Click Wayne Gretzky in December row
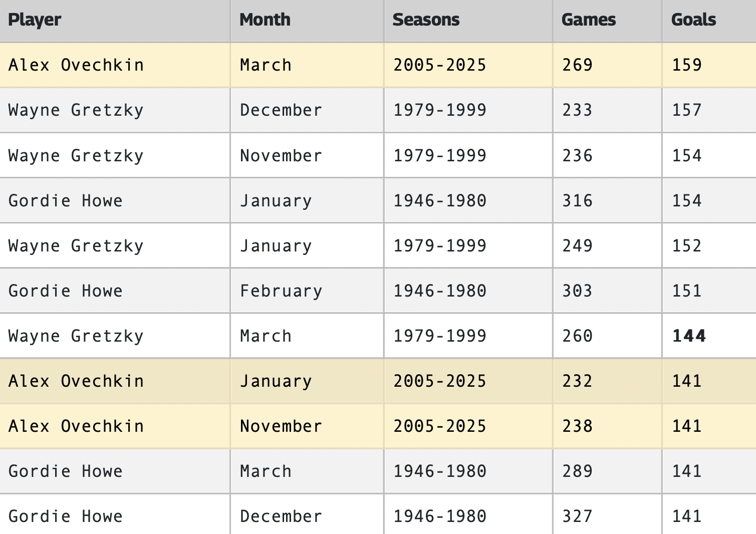 click(x=76, y=110)
